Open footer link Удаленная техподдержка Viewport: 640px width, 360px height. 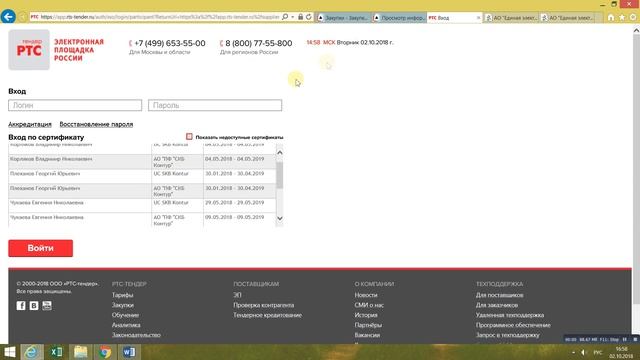[x=510, y=315]
